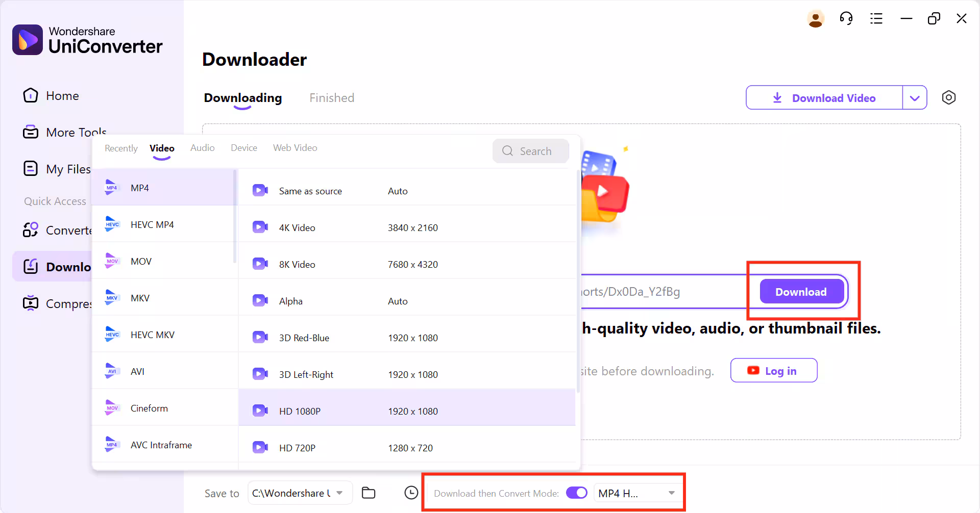Click the YouTube Log in button
Viewport: 980px width, 513px height.
pos(774,371)
